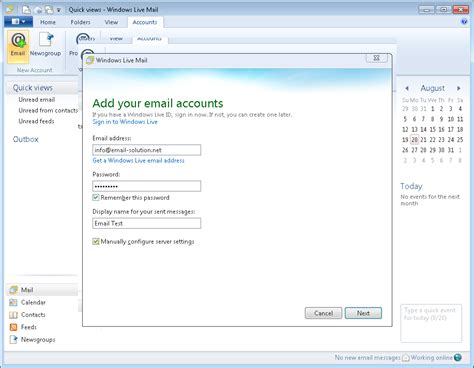Screen dimensions: 474x368
Task: Click the quick event entry box
Action: tap(431, 323)
